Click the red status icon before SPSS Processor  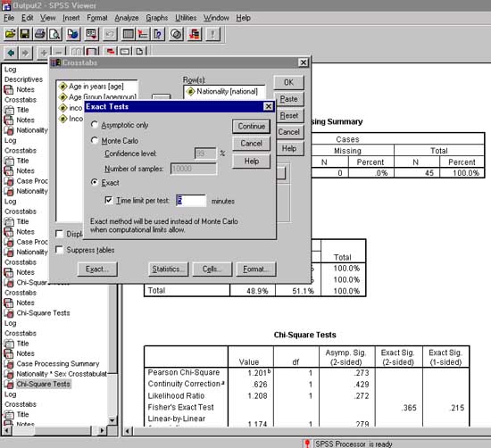click(x=307, y=444)
